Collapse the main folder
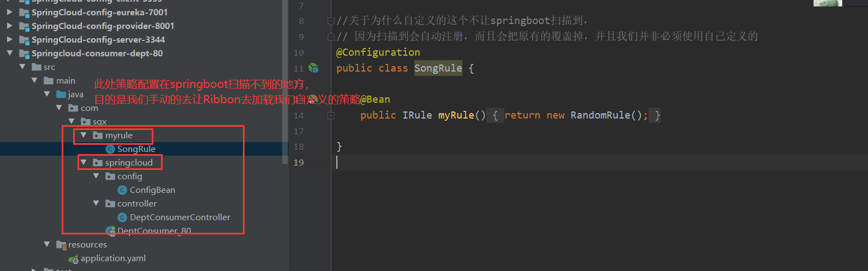 [34, 80]
